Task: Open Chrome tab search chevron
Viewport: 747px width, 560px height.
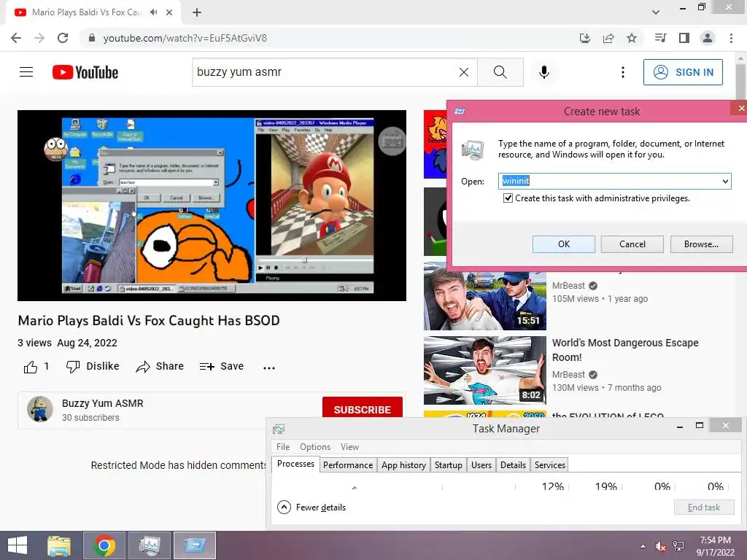Action: [x=656, y=12]
